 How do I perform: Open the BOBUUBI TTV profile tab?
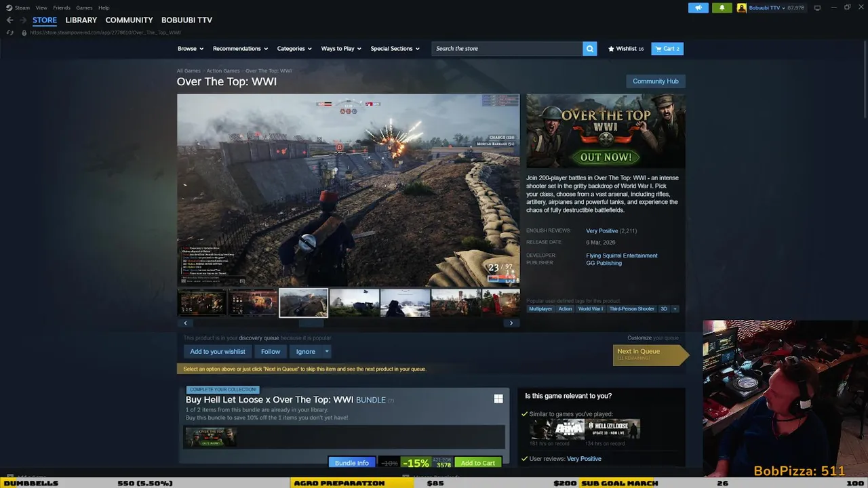click(x=186, y=20)
